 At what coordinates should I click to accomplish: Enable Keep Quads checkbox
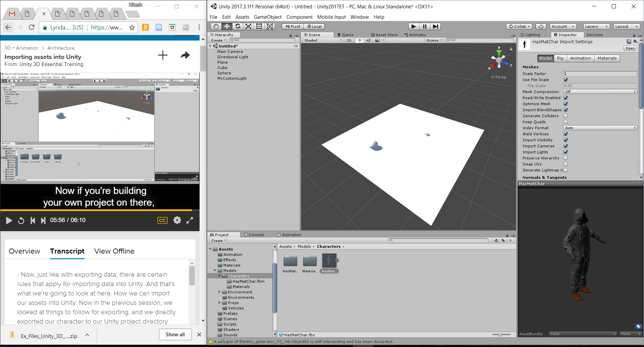(566, 122)
